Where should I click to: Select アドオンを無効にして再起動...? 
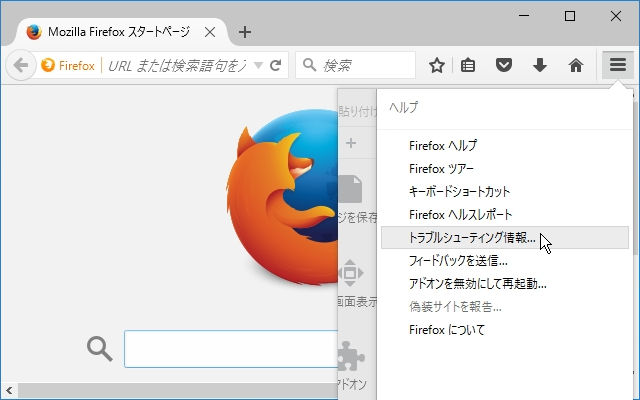point(504,283)
